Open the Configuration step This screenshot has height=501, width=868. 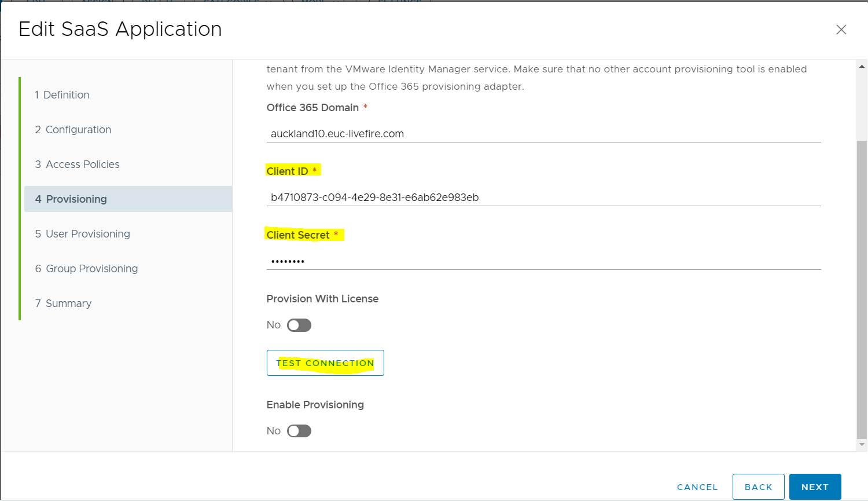(x=73, y=130)
